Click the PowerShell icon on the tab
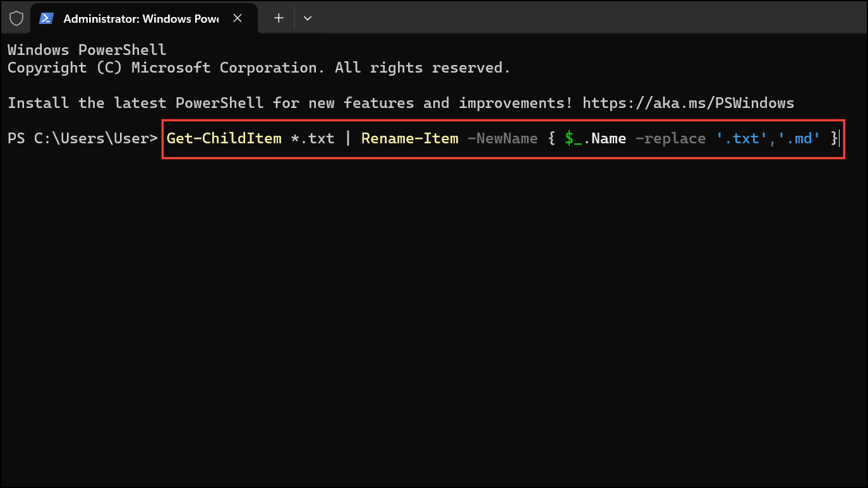The image size is (868, 488). pos(46,18)
